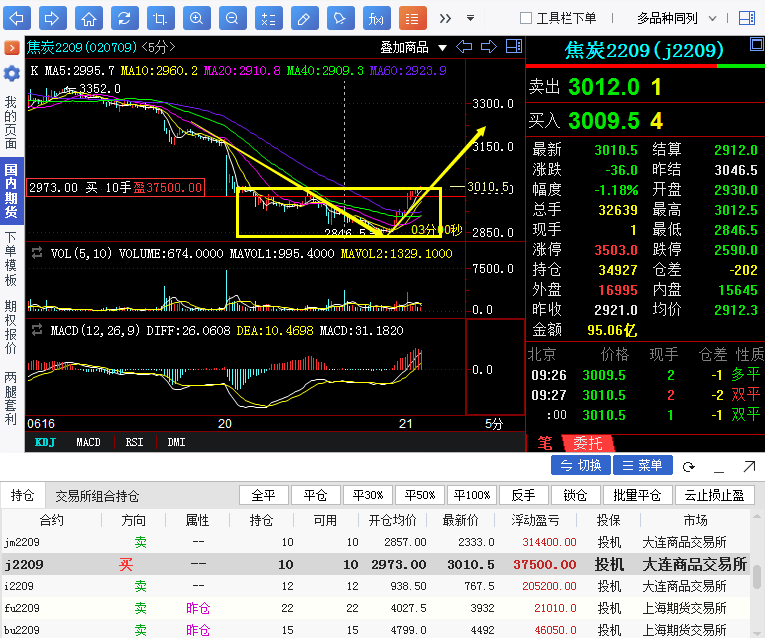Image resolution: width=765 pixels, height=638 pixels.
Task: Click the zoom out magnifier icon
Action: [232, 18]
